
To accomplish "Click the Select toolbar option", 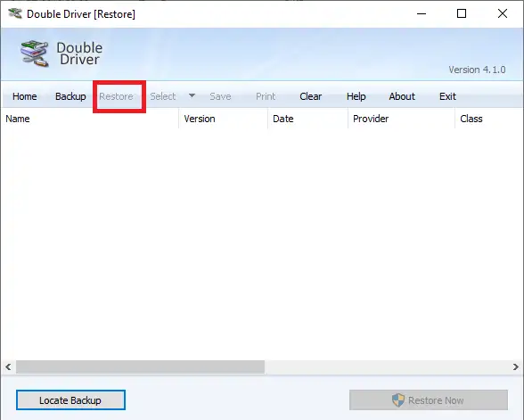I will tap(163, 96).
